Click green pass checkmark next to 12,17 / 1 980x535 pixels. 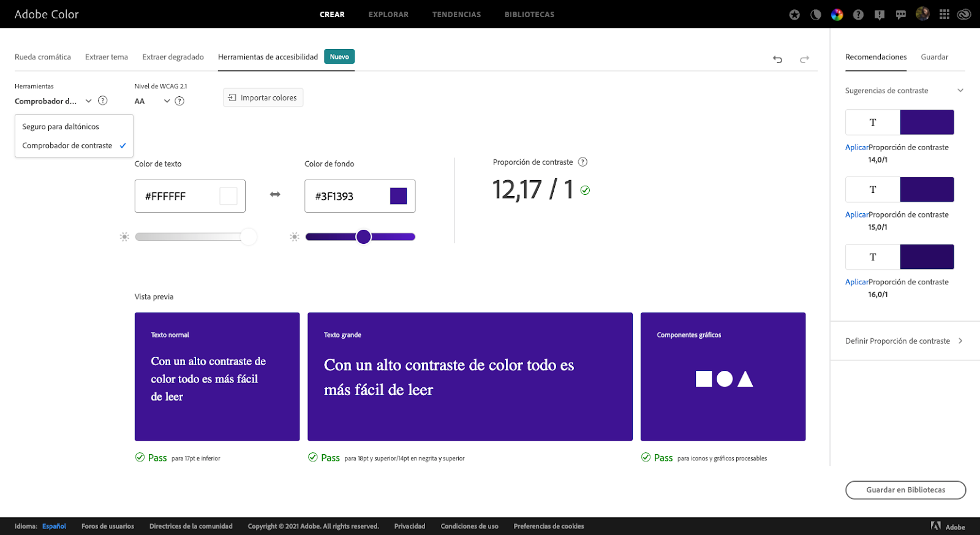[585, 191]
